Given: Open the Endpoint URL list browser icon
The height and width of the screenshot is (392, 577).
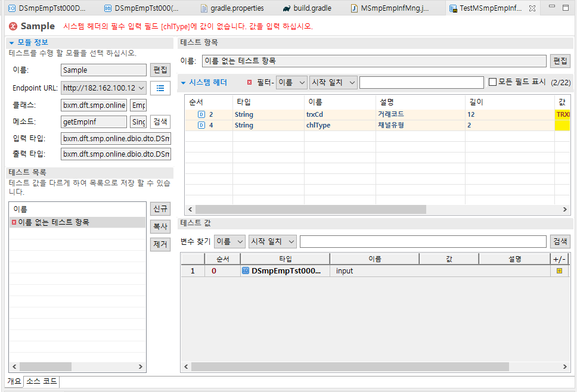Looking at the screenshot, I should click(x=159, y=86).
